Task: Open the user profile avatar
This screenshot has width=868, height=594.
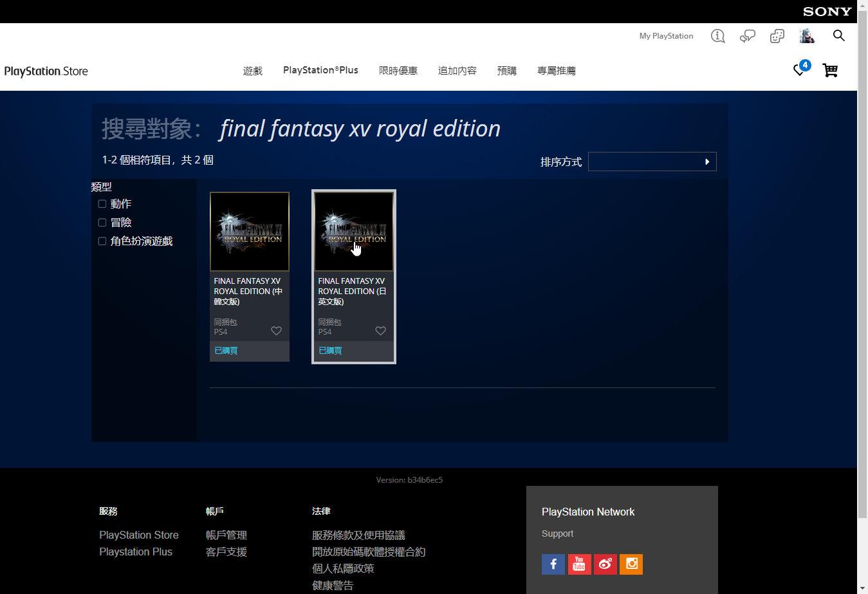Action: [807, 36]
